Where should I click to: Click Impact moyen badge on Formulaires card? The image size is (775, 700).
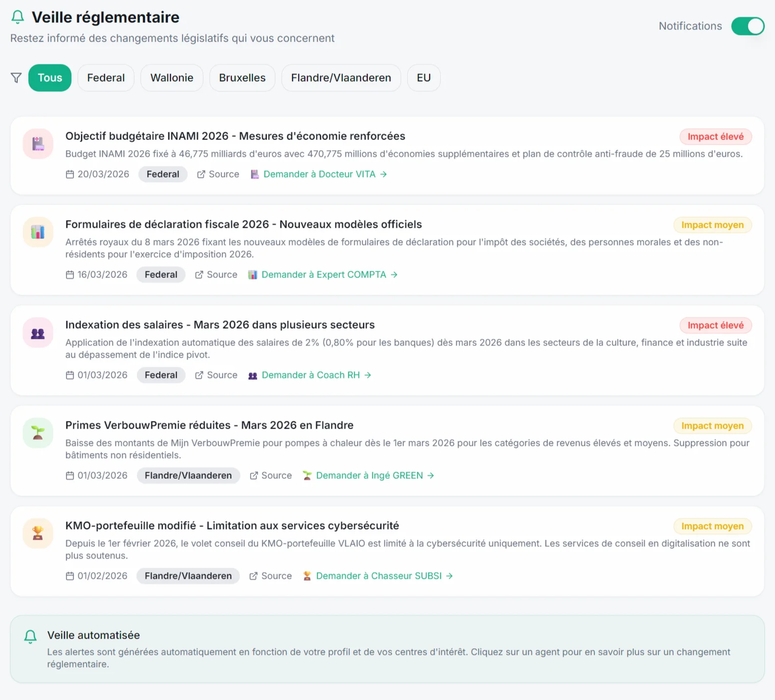pos(712,225)
